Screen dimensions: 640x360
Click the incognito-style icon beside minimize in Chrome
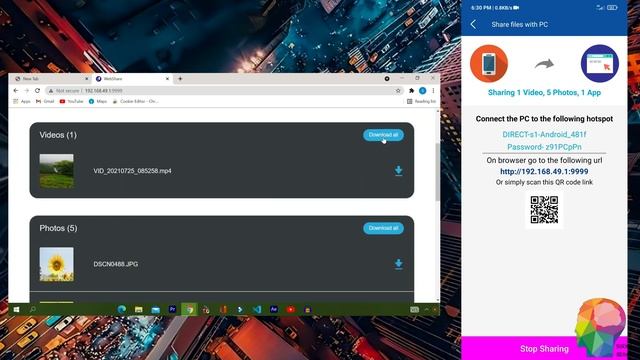(x=387, y=78)
